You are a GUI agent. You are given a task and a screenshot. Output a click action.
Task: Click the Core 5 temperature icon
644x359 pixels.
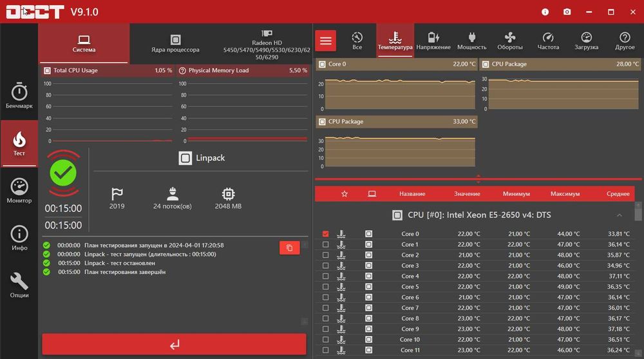[x=341, y=287]
